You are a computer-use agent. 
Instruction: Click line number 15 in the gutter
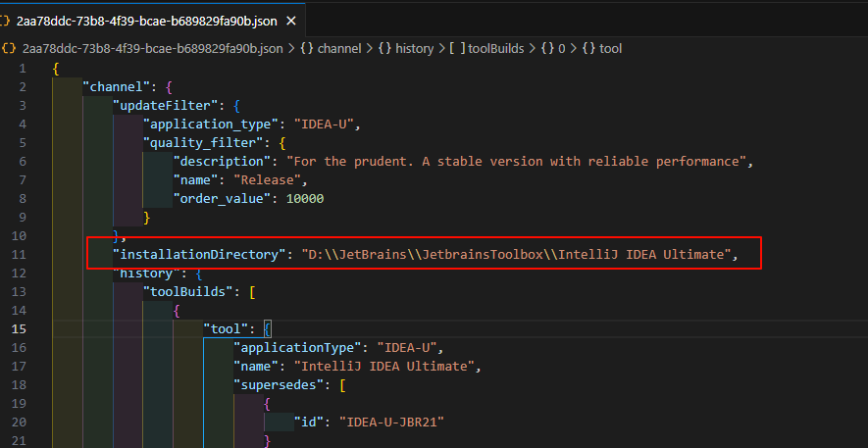(19, 329)
